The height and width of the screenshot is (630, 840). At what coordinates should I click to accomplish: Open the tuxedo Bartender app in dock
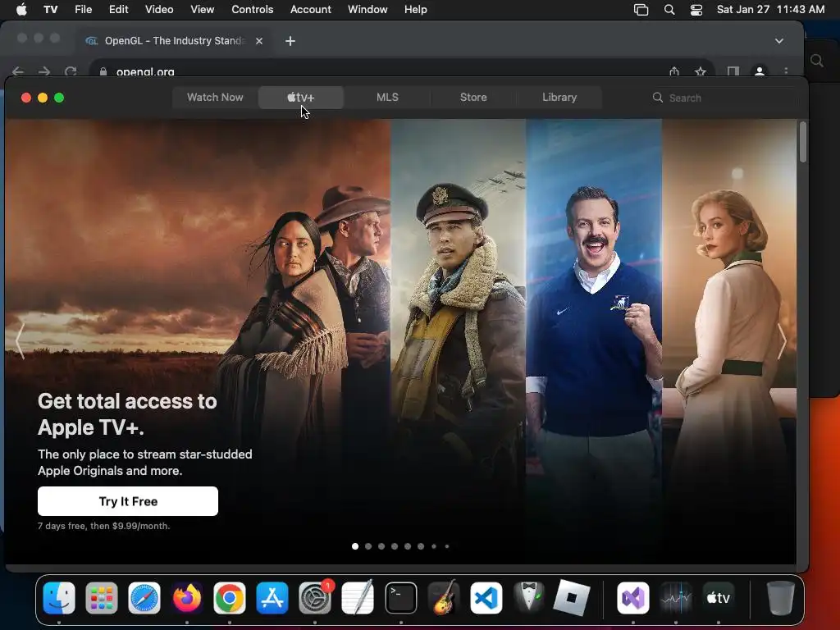tap(529, 598)
